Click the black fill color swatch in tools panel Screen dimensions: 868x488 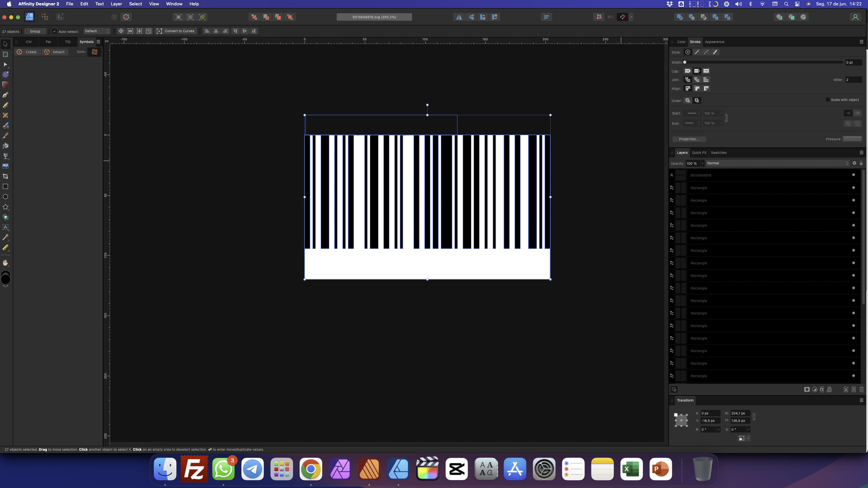pos(6,279)
